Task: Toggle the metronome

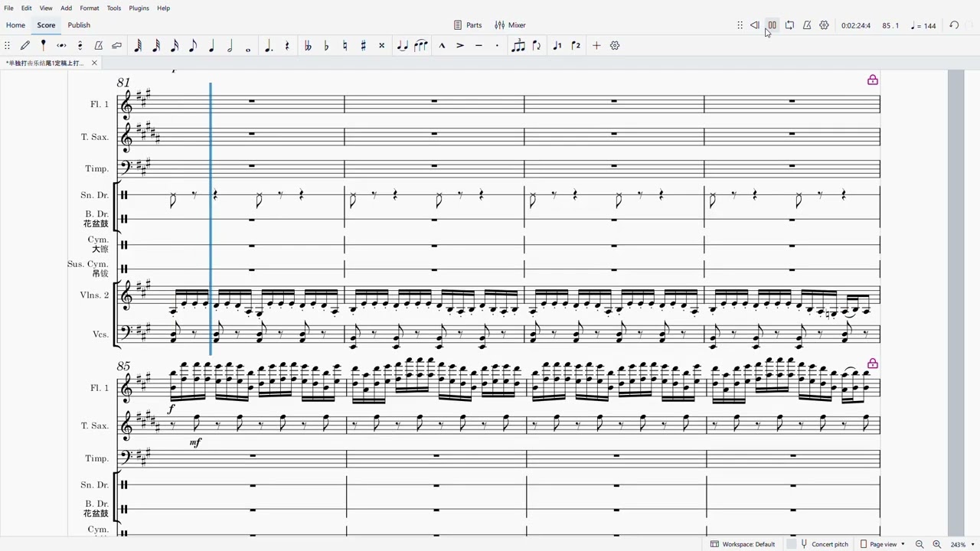Action: (x=807, y=25)
